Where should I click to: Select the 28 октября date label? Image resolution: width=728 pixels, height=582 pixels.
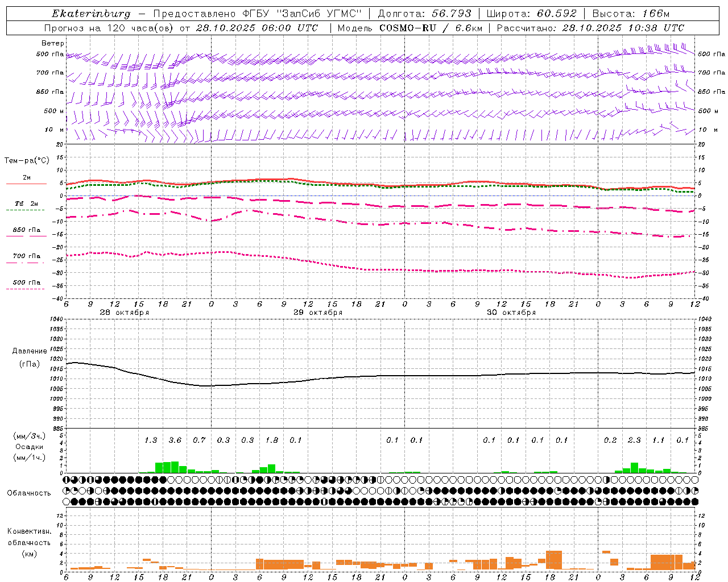pyautogui.click(x=125, y=313)
